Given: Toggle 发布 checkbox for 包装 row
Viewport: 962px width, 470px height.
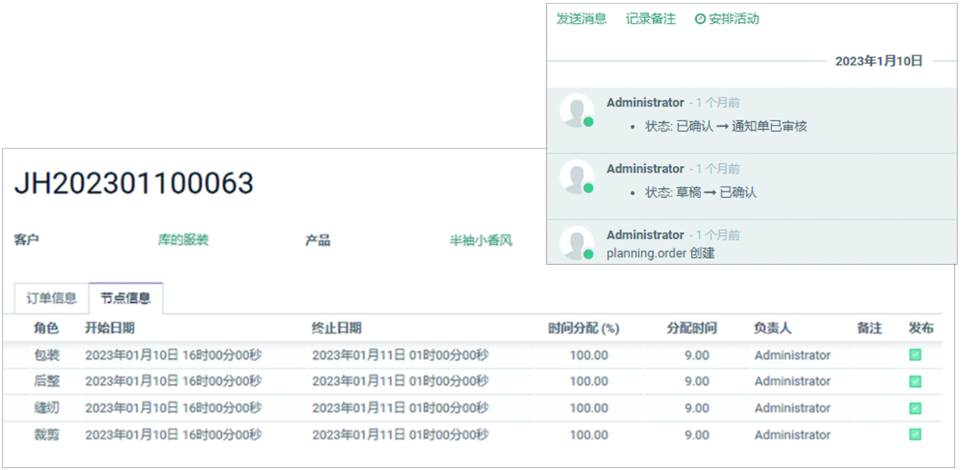Looking at the screenshot, I should (915, 355).
